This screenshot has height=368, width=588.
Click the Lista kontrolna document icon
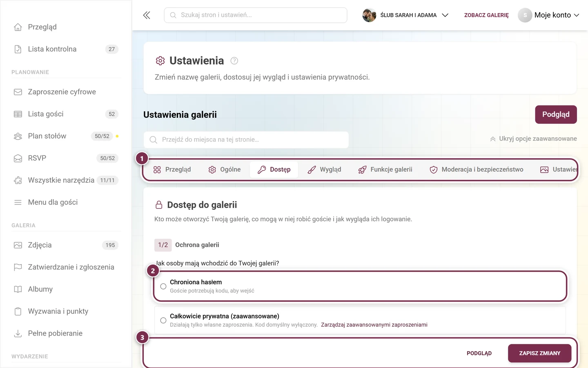coord(18,49)
